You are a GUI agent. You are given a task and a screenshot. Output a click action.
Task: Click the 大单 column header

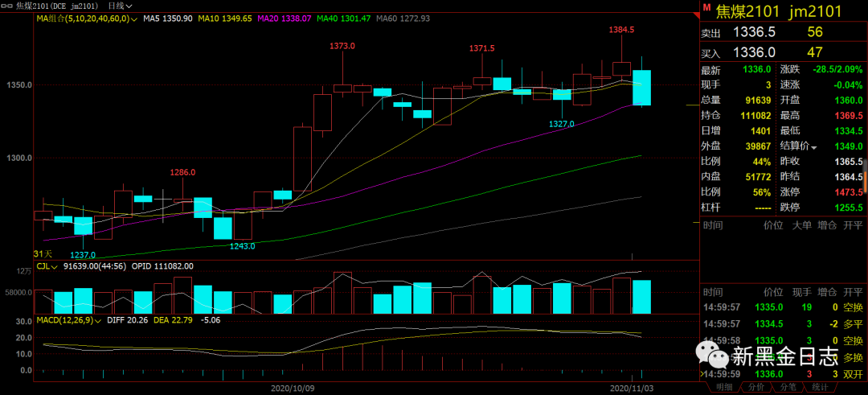(x=802, y=225)
